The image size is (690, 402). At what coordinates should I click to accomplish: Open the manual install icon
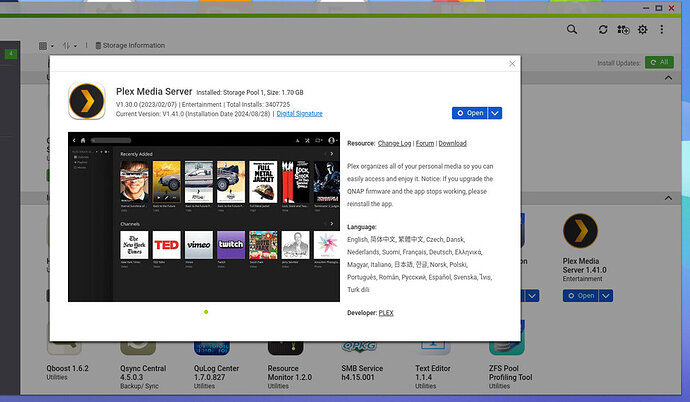623,29
